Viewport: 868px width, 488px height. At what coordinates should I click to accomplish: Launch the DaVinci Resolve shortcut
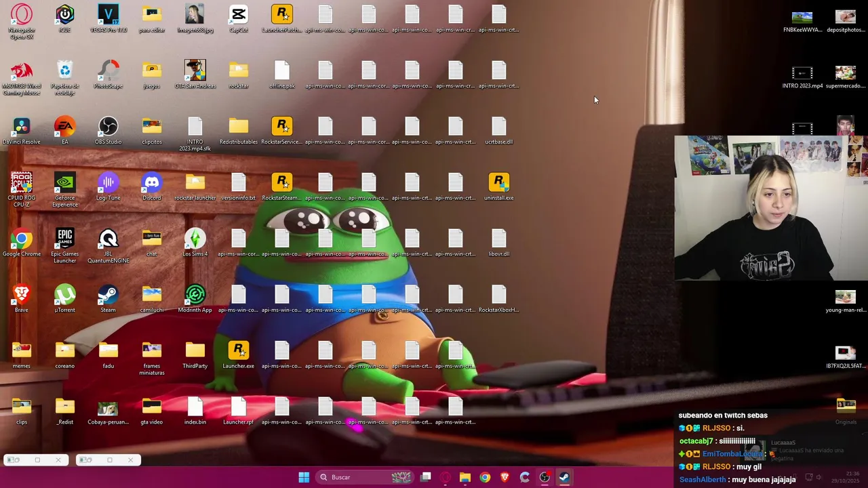click(22, 131)
